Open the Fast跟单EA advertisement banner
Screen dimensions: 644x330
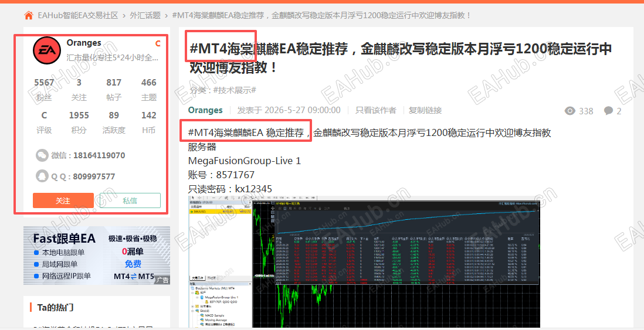coord(97,256)
